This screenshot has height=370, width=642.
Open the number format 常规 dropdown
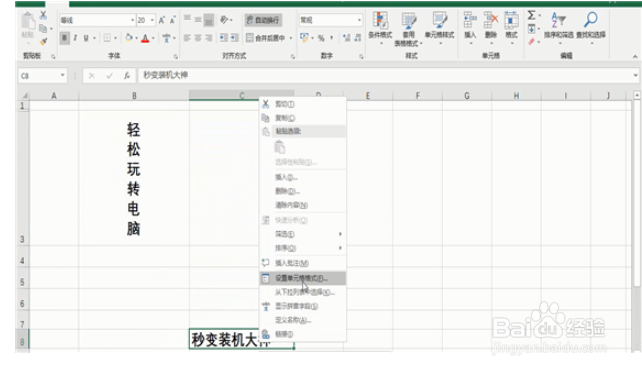(359, 20)
